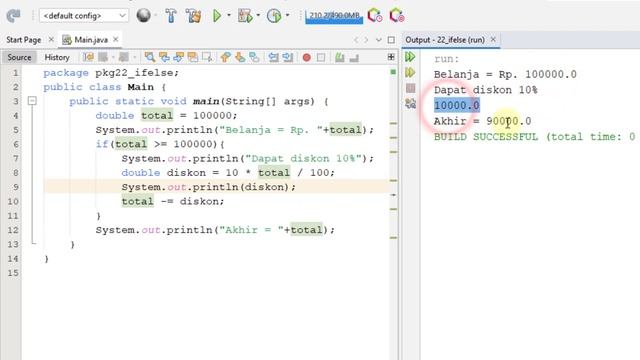Re-run with different parameters in Output
This screenshot has width=640, height=360.
pos(410,72)
